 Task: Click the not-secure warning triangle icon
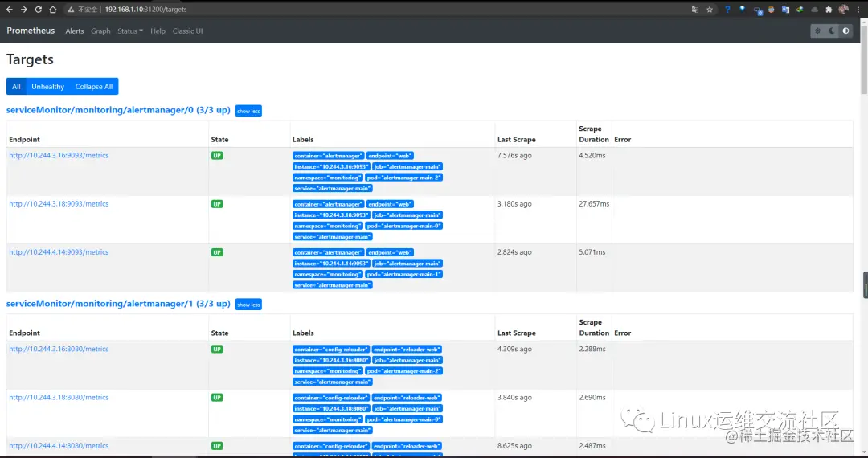click(x=71, y=10)
